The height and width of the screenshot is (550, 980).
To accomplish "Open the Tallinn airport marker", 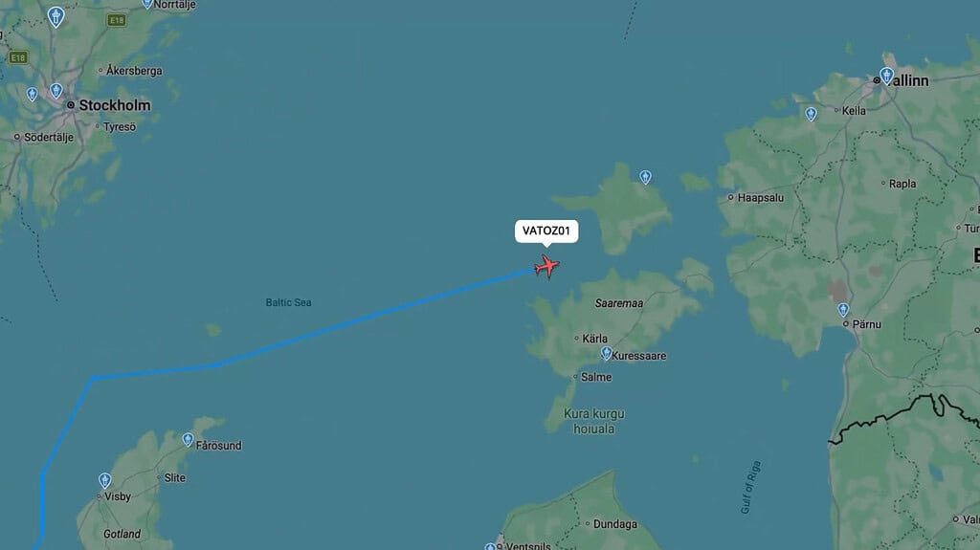I will [x=886, y=77].
